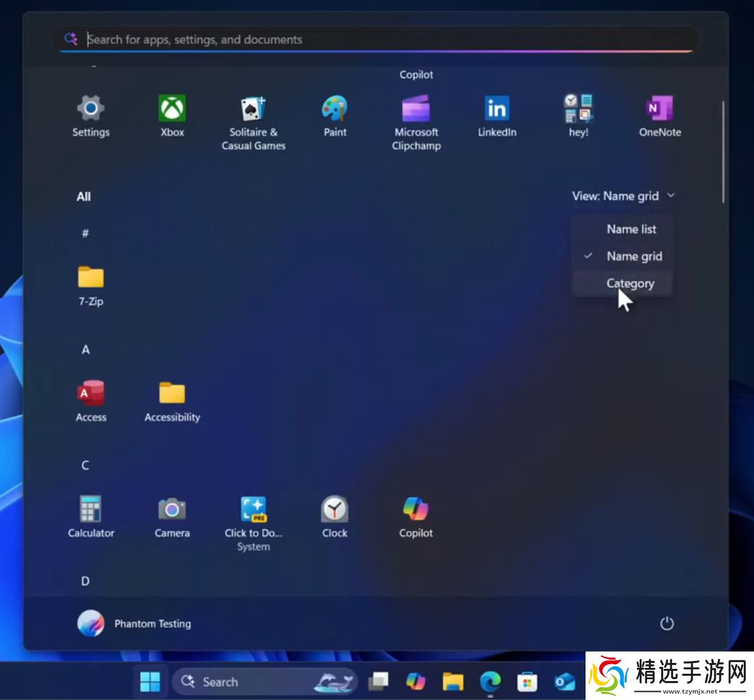This screenshot has height=700, width=754.
Task: Expand the Accessibility folder
Action: pyautogui.click(x=172, y=400)
